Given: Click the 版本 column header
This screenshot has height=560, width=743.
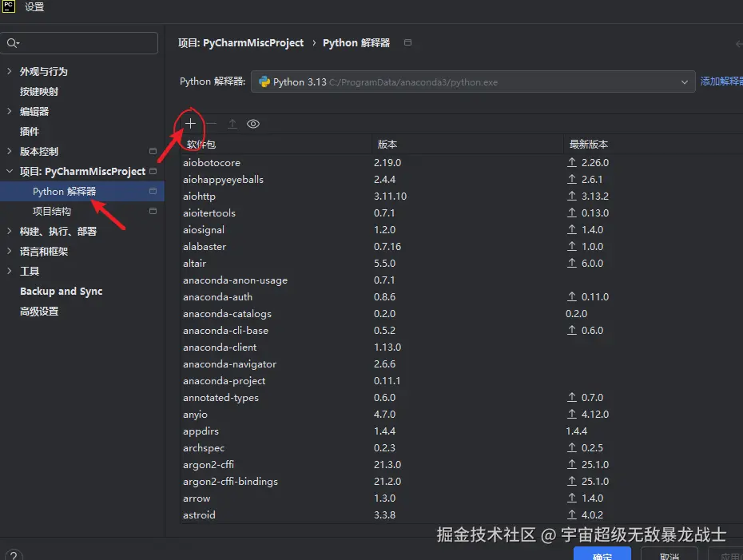Looking at the screenshot, I should 467,145.
